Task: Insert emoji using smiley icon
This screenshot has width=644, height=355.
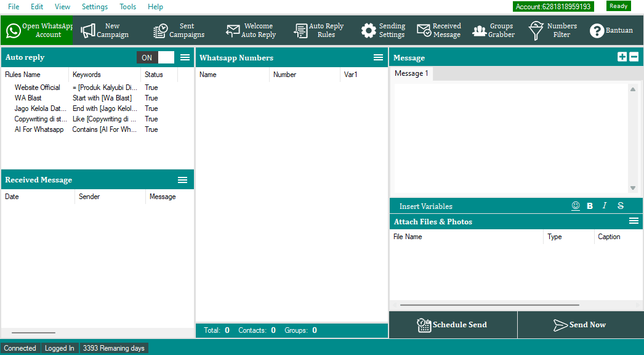Action: click(x=576, y=206)
